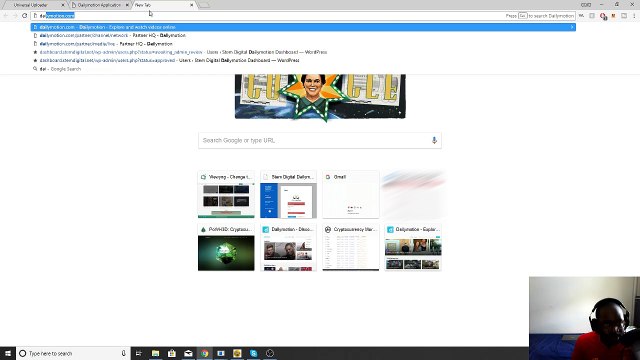Click the Search Google or type URL box
This screenshot has width=640, height=360.
point(320,140)
